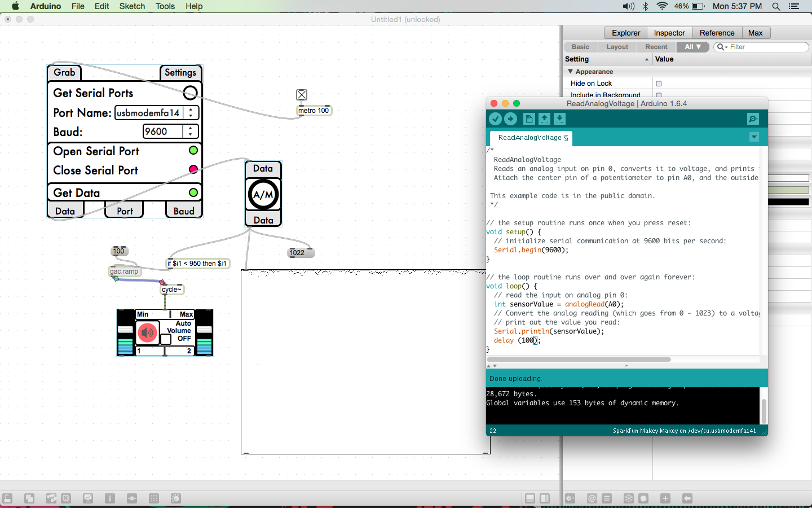Adjust the left gain fader handle

[125, 330]
